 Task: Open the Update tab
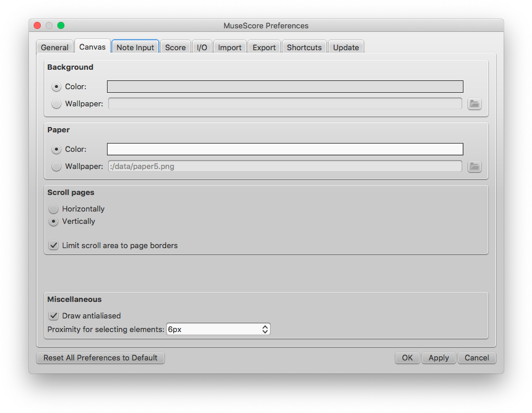tap(346, 47)
